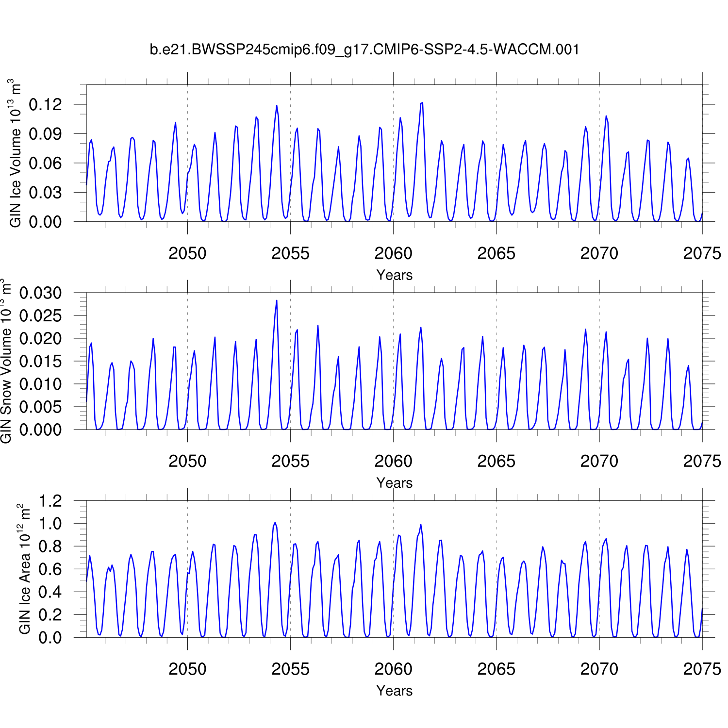Viewport: 728px width, 728px height.
Task: Click the plot title at the top
Action: pyautogui.click(x=364, y=50)
